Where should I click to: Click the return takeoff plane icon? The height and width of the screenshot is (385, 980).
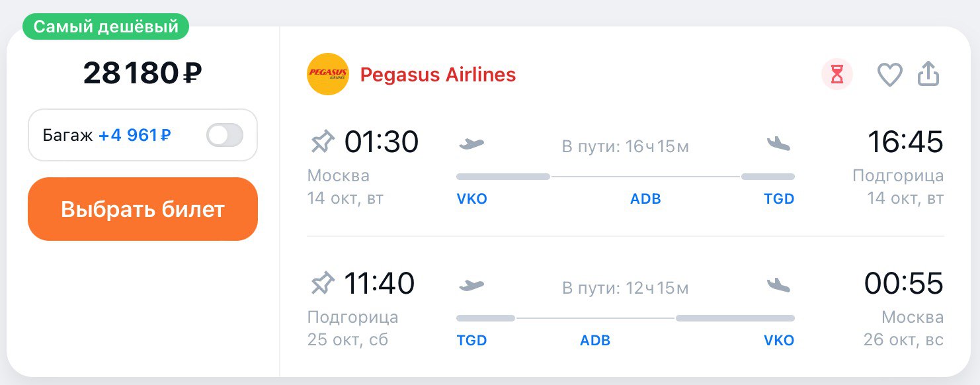coord(471,285)
